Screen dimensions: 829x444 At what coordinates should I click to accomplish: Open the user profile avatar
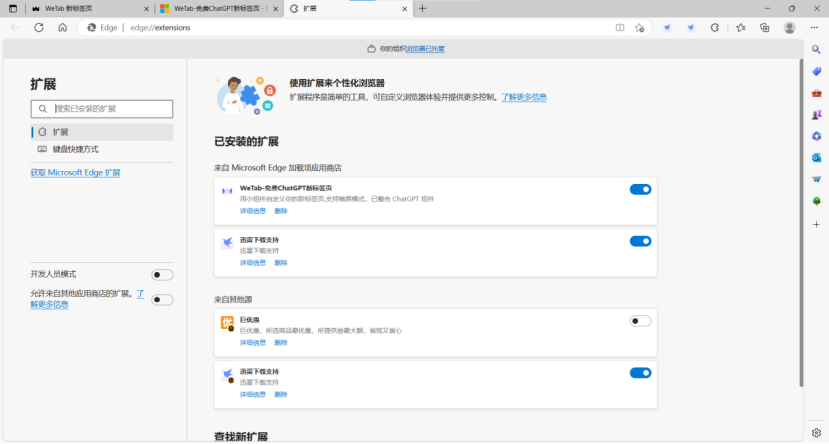pyautogui.click(x=789, y=27)
